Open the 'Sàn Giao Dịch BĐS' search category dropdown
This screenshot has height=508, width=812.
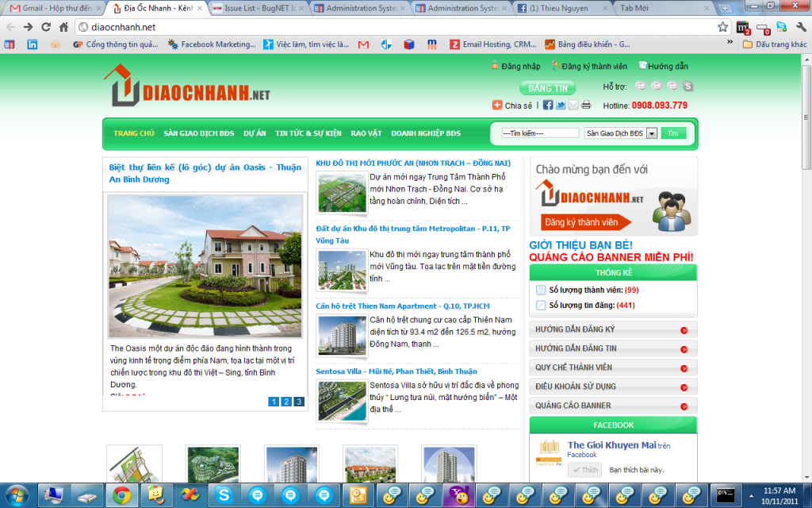pos(621,133)
